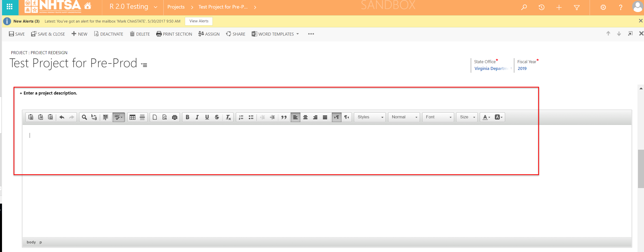Screen dimensions: 644x252
Task: Select all text in editor
Action: 105,117
